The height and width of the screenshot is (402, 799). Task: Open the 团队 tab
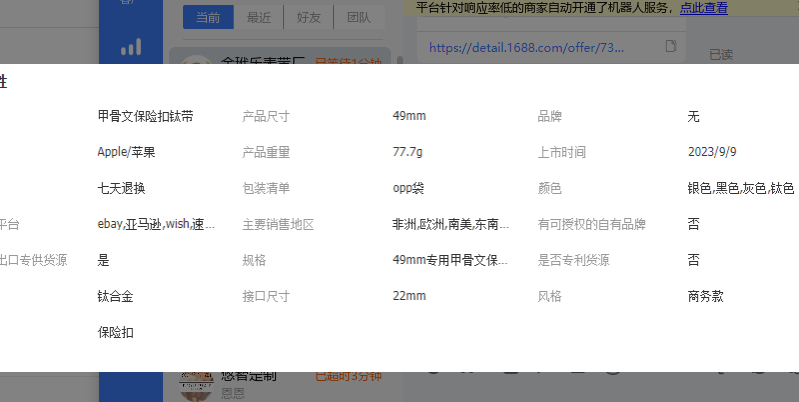(358, 17)
